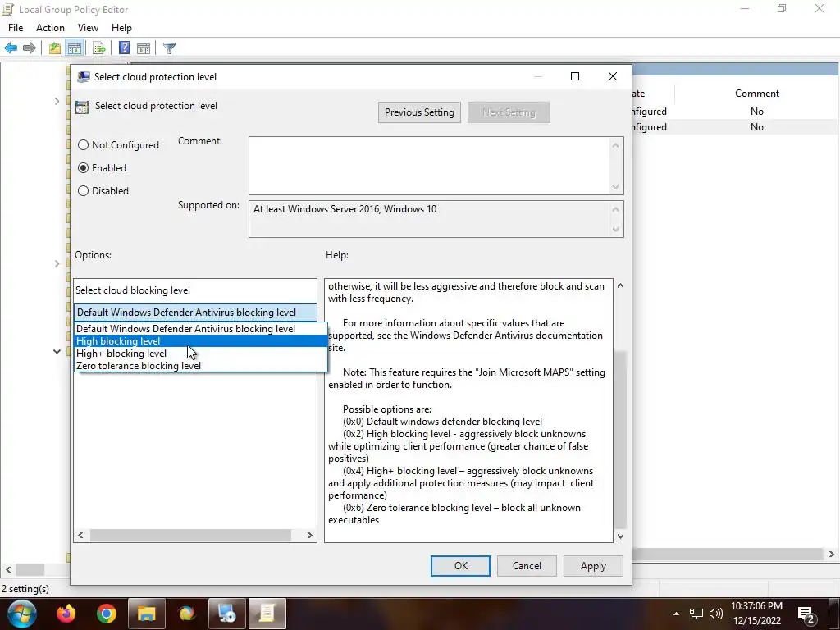Show hidden system tray icons
The image size is (840, 630).
[x=676, y=614]
